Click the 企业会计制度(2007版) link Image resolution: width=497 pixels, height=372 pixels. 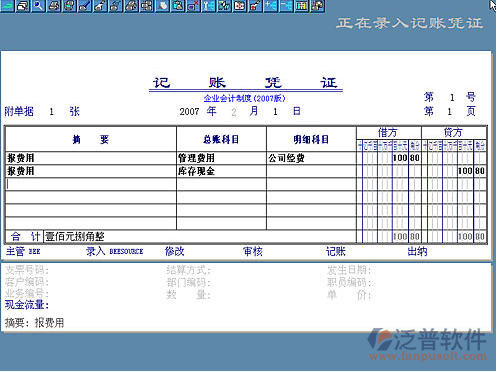pyautogui.click(x=244, y=98)
